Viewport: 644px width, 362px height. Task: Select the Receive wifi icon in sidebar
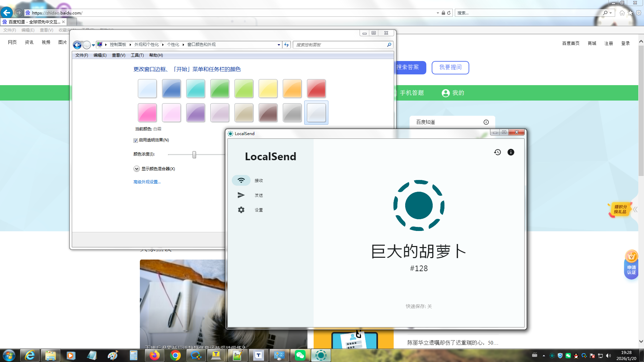click(241, 180)
